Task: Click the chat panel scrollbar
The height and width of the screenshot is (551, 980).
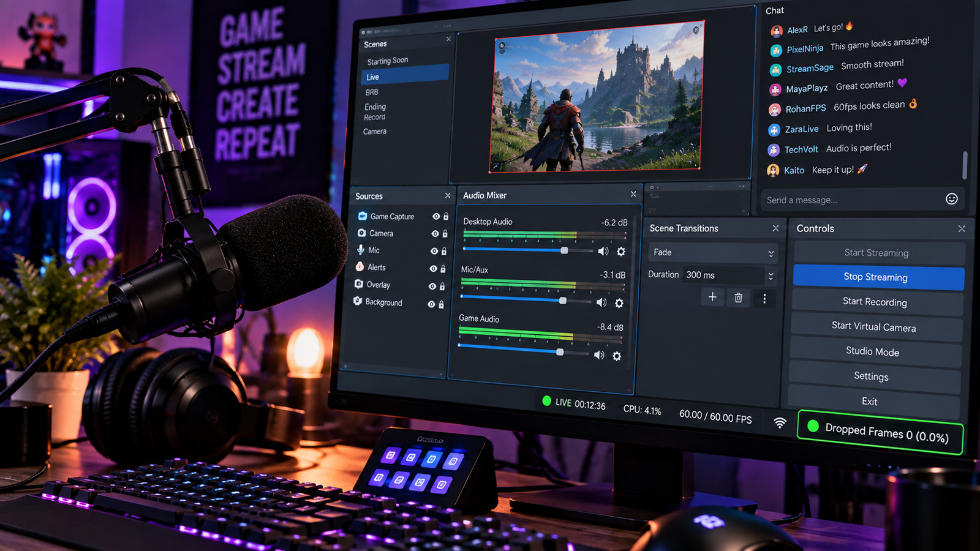Action: (x=965, y=165)
